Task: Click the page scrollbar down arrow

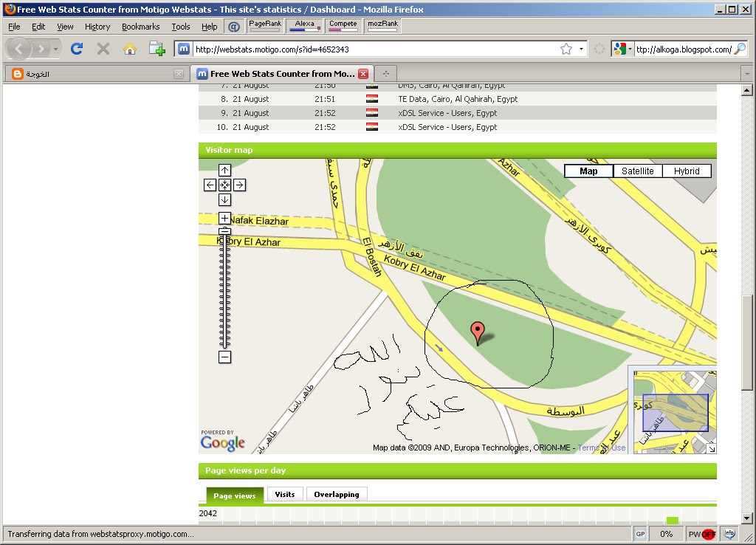Action: pos(747,518)
